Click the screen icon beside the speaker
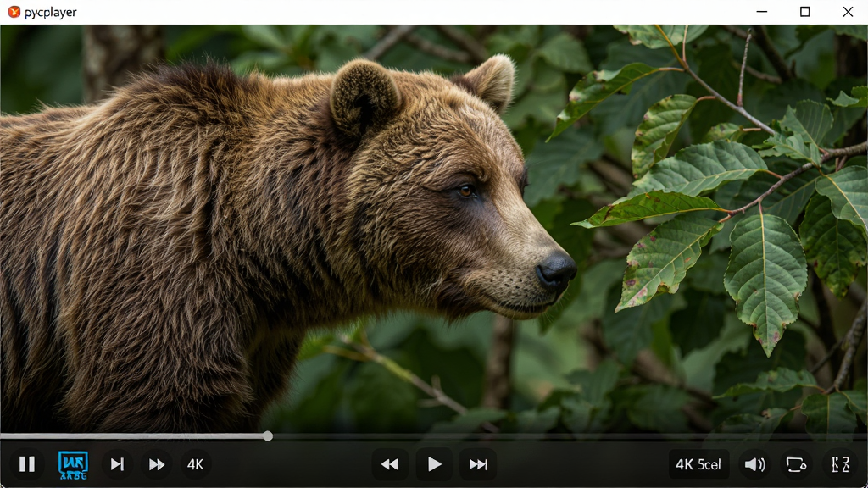 [796, 464]
